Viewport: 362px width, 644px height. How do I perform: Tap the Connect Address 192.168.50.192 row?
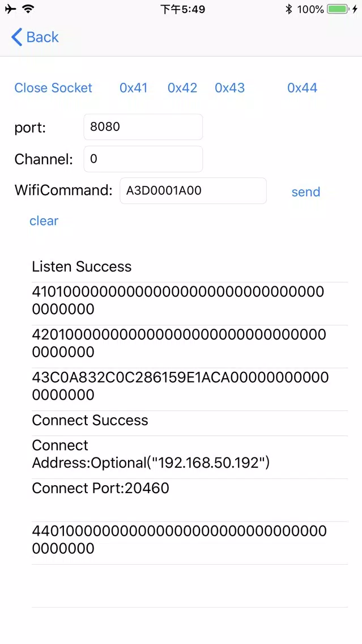tap(189, 454)
